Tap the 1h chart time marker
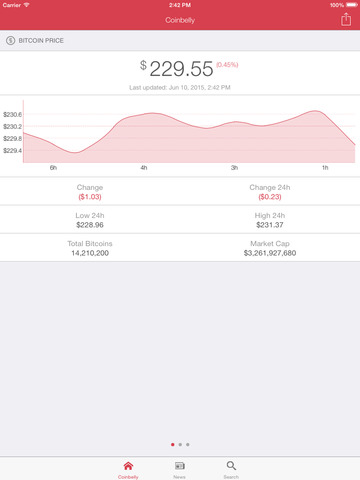360x480 pixels. click(x=325, y=167)
